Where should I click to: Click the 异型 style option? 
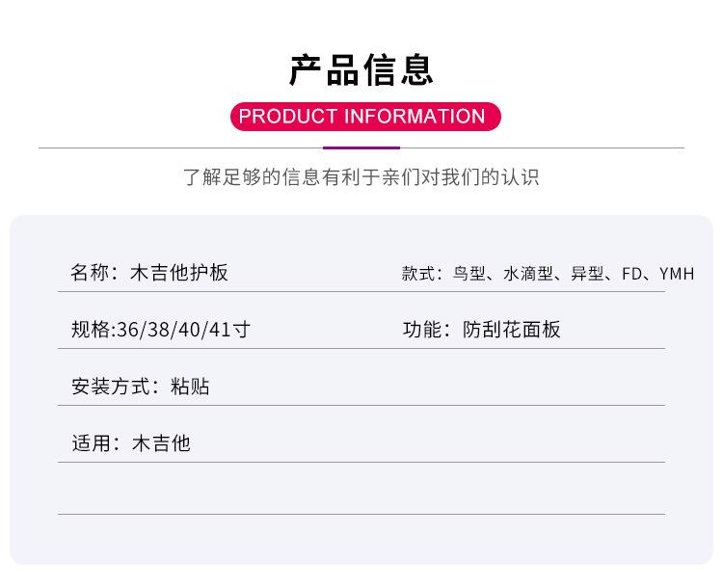click(587, 274)
